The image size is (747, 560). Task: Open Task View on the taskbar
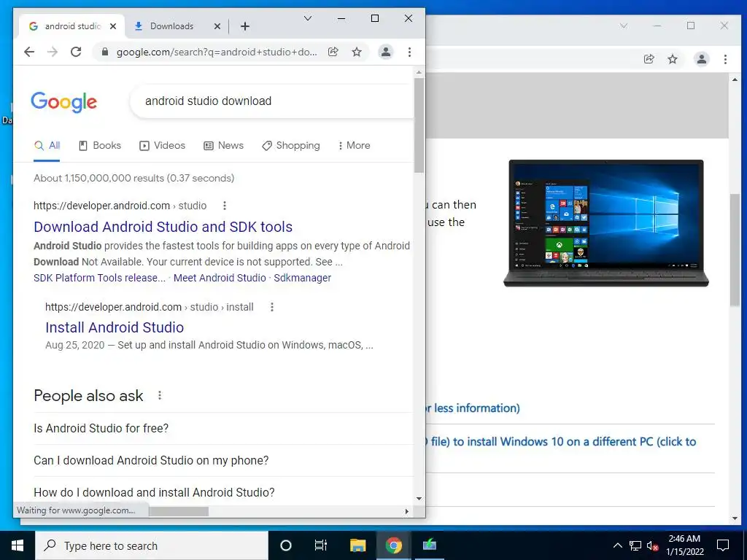tap(321, 545)
